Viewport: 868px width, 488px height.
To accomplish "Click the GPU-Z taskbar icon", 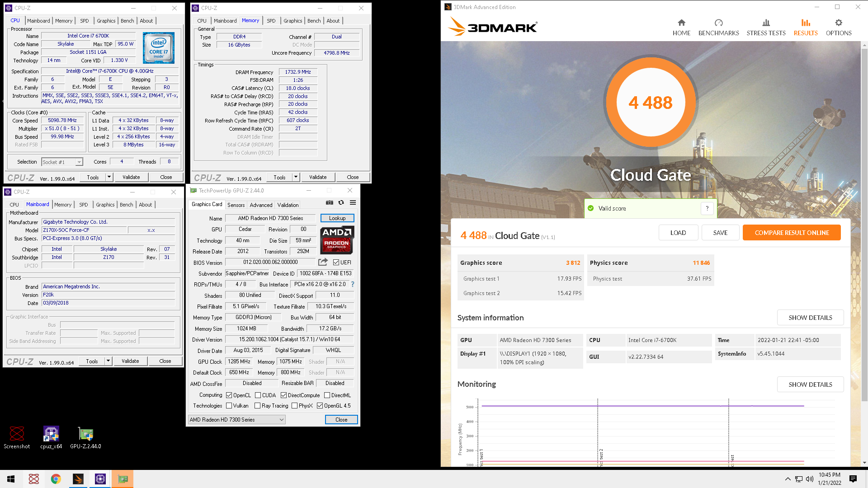I will pos(123,479).
